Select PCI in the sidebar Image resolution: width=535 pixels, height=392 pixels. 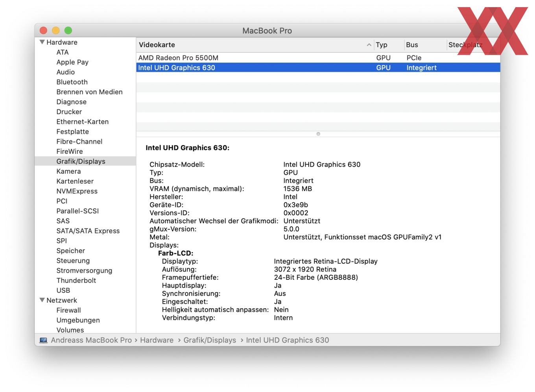pos(62,201)
